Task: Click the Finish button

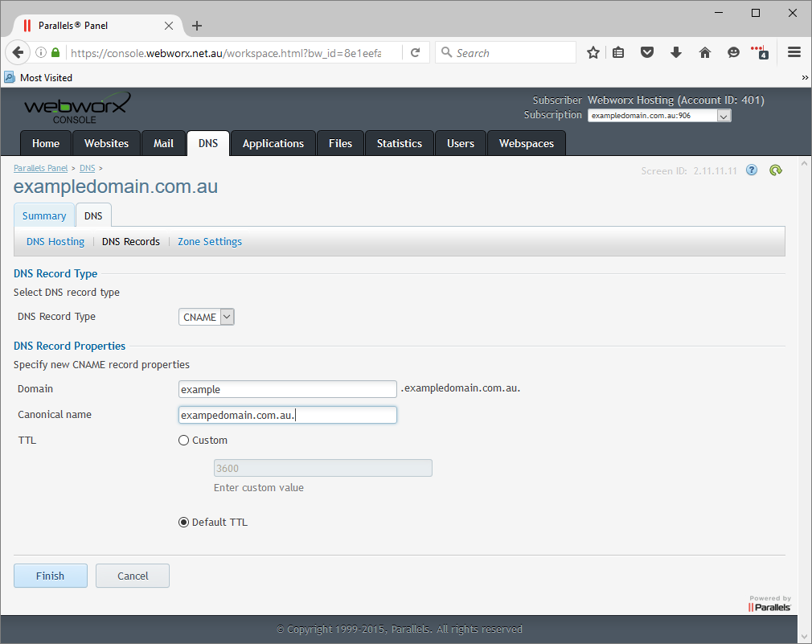Action: 50,576
